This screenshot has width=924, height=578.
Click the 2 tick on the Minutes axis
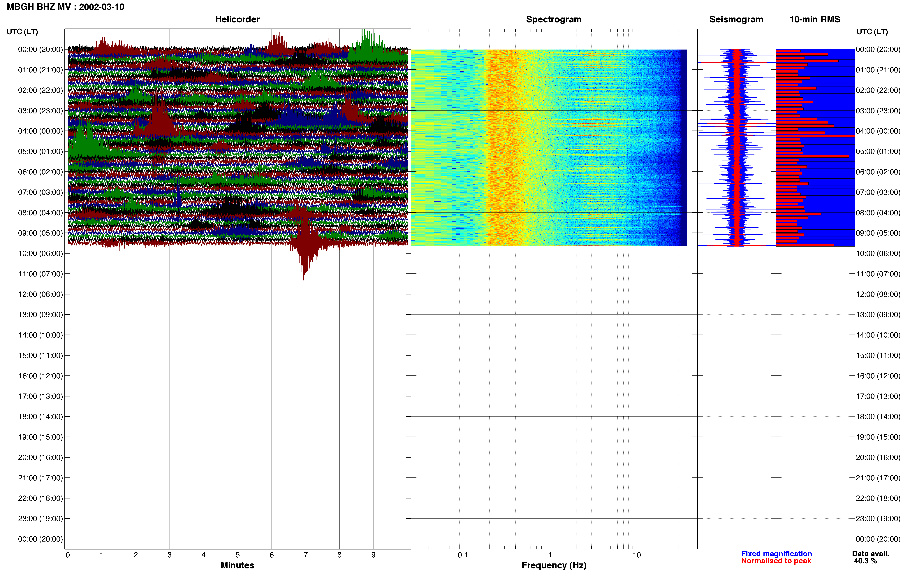(x=136, y=555)
